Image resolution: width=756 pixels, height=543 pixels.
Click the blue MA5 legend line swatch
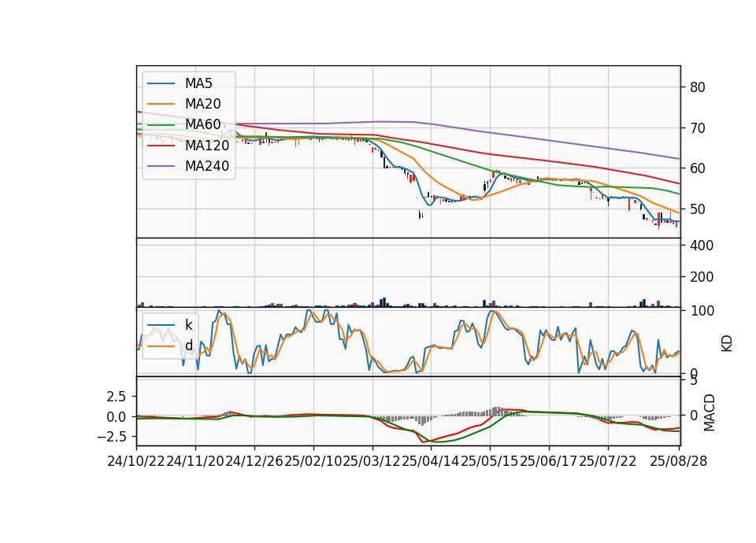point(161,83)
